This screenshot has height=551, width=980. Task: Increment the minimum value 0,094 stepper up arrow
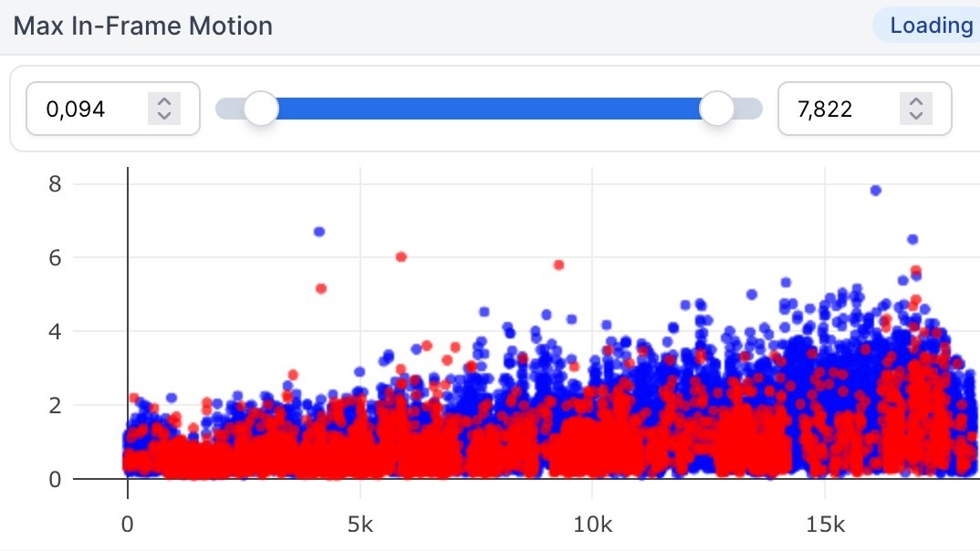164,102
